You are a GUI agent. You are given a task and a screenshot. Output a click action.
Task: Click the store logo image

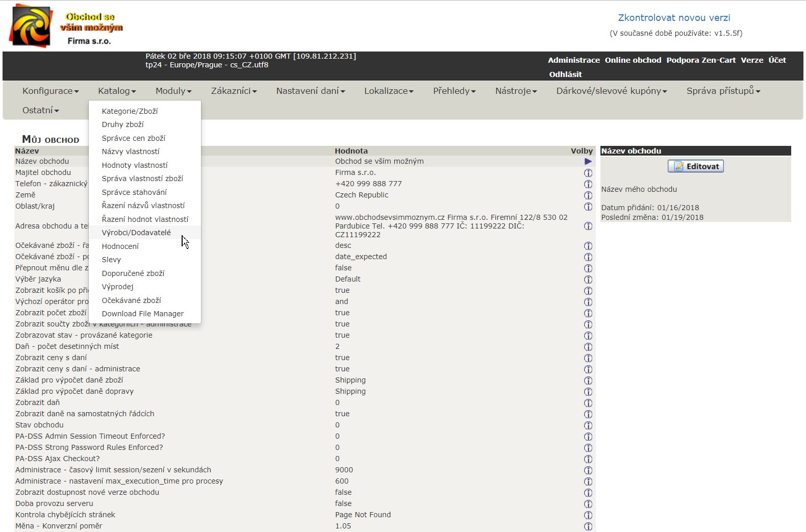[31, 26]
